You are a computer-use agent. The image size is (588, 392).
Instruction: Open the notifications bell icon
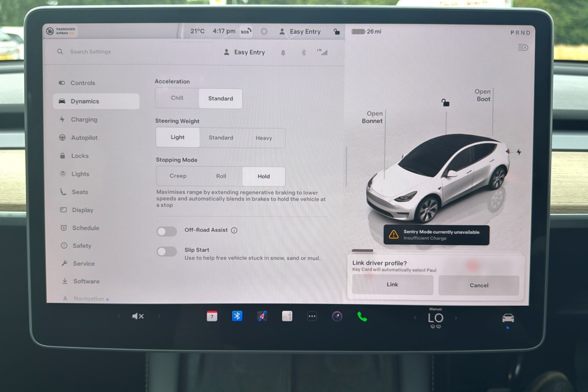[283, 53]
